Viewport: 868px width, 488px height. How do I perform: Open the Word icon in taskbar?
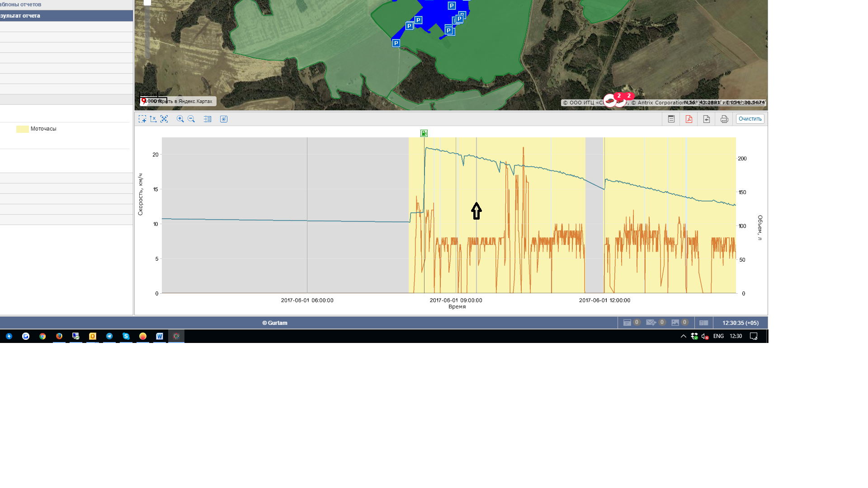click(x=160, y=336)
